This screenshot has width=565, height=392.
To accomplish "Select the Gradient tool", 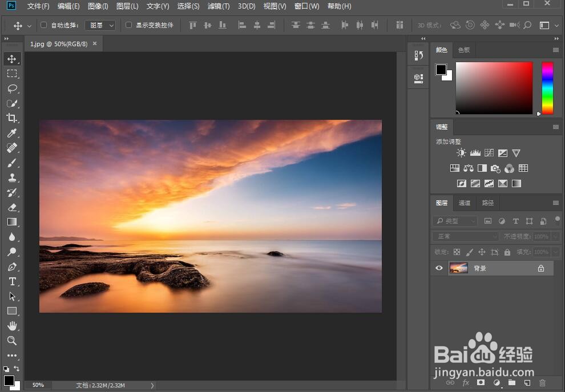I will point(12,222).
